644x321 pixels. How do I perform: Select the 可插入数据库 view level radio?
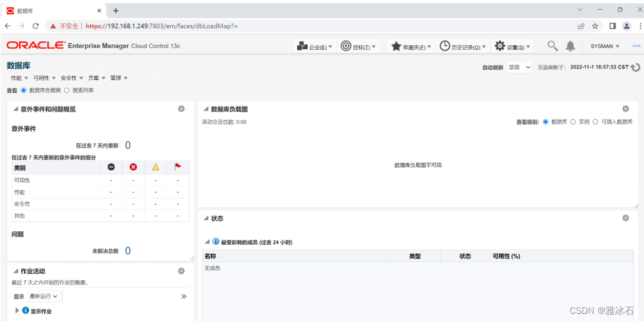(x=595, y=121)
